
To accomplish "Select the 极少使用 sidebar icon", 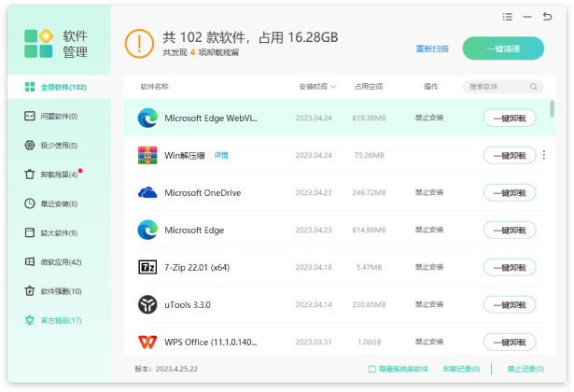I will tap(31, 146).
